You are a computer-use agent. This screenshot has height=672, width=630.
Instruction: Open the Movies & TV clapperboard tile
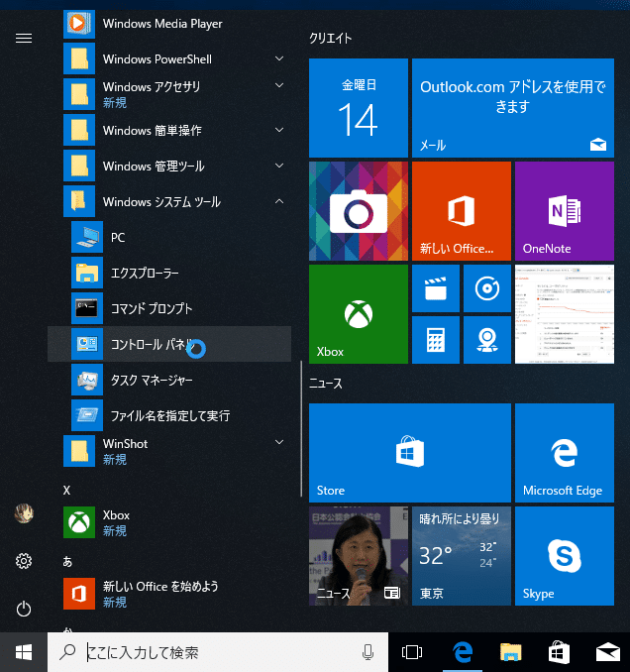coord(436,288)
